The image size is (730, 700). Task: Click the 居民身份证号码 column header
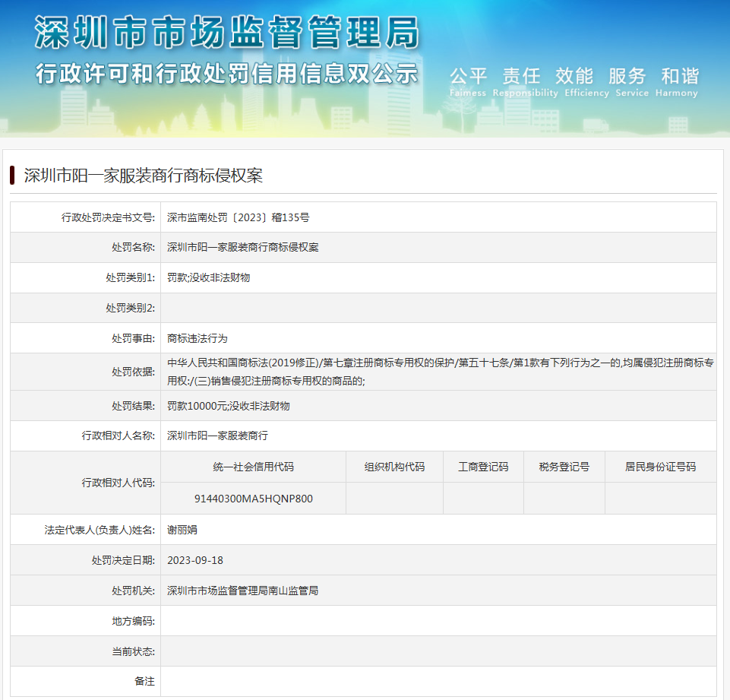660,467
